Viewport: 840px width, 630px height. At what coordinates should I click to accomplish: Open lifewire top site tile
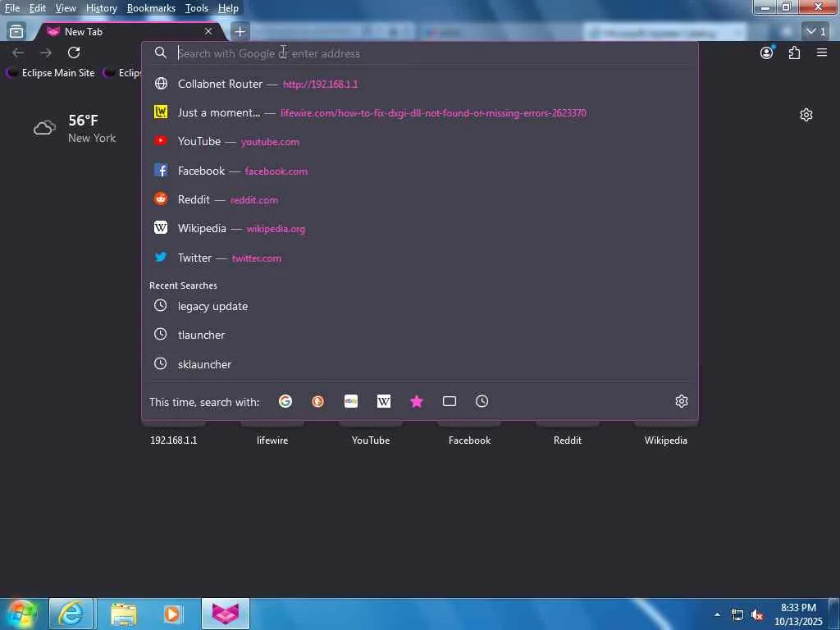click(x=272, y=440)
